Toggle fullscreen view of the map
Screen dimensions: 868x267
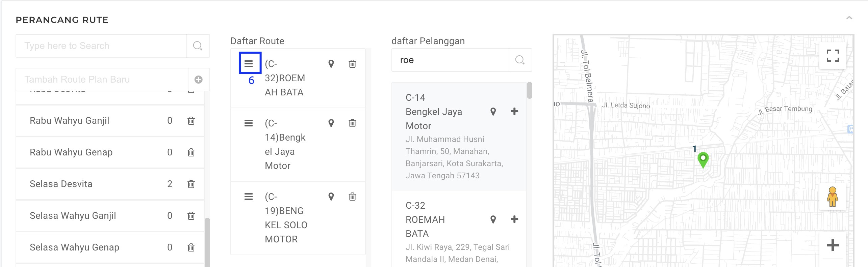click(x=833, y=56)
